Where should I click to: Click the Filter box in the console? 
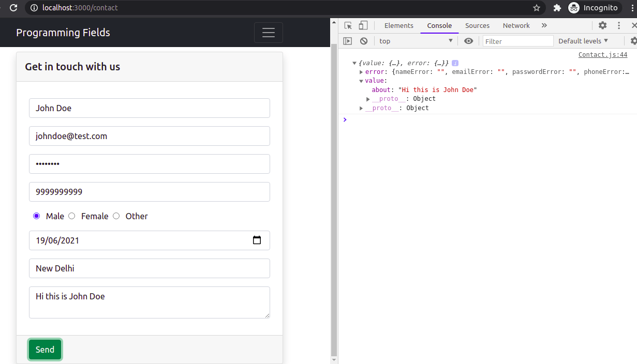(x=517, y=40)
